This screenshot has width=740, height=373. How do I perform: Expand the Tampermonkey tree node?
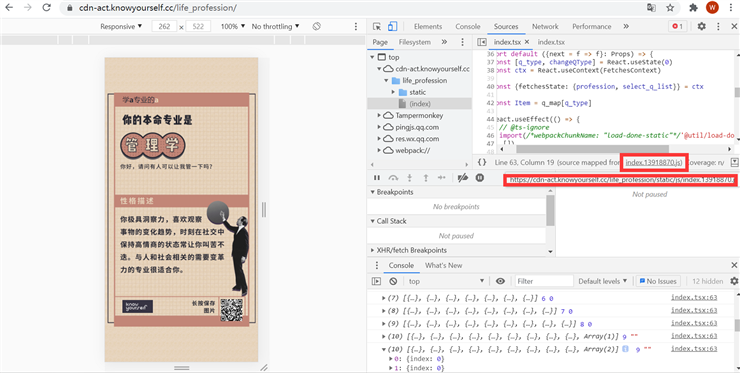coord(379,115)
